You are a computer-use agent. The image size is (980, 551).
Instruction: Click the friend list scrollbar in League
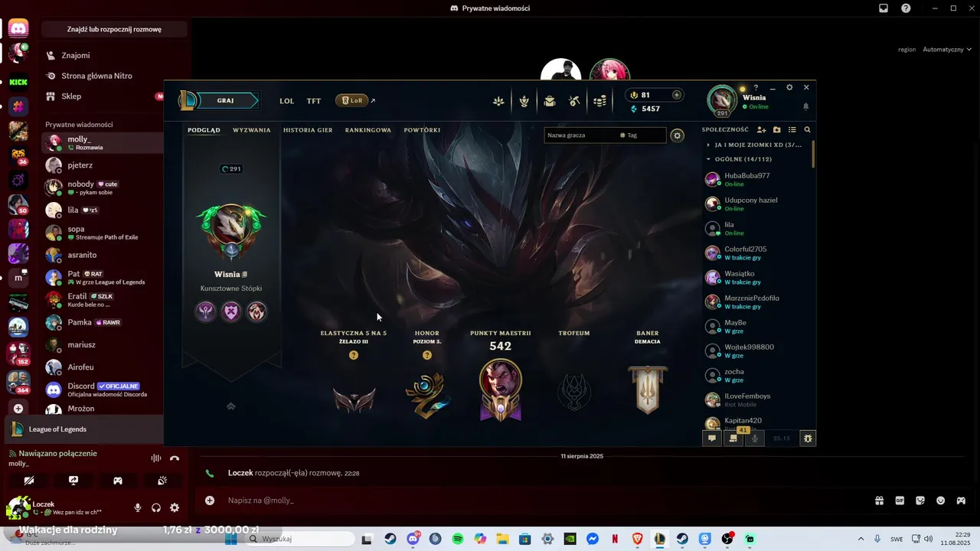[x=813, y=153]
